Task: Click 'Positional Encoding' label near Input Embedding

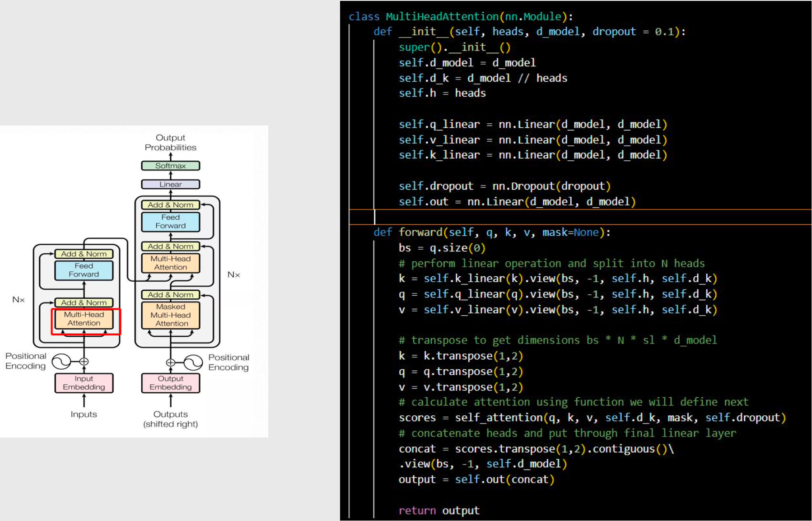Action: click(26, 361)
